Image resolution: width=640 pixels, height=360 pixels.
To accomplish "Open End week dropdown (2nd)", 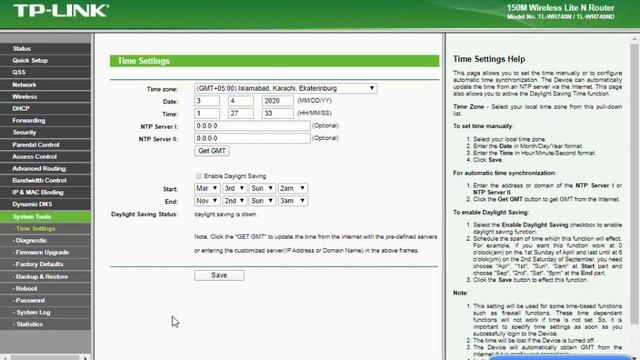I will (x=234, y=201).
